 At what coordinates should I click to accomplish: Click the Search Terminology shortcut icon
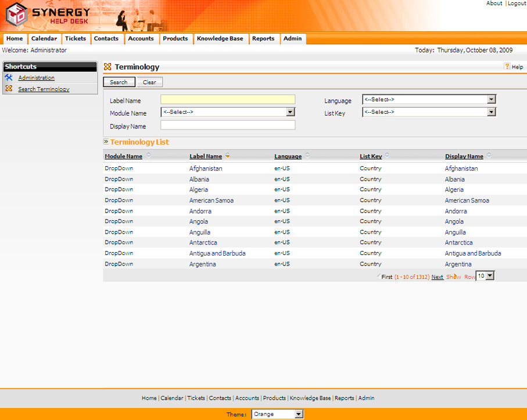[9, 89]
